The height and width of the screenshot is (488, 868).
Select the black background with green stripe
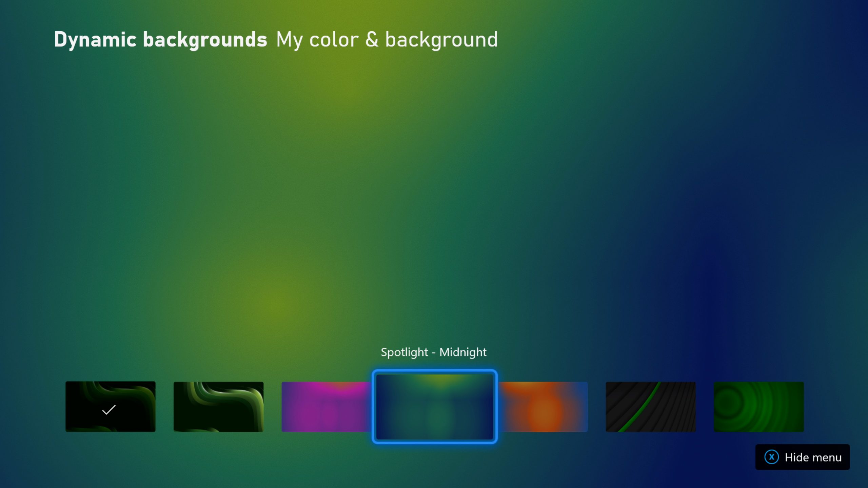pyautogui.click(x=650, y=407)
